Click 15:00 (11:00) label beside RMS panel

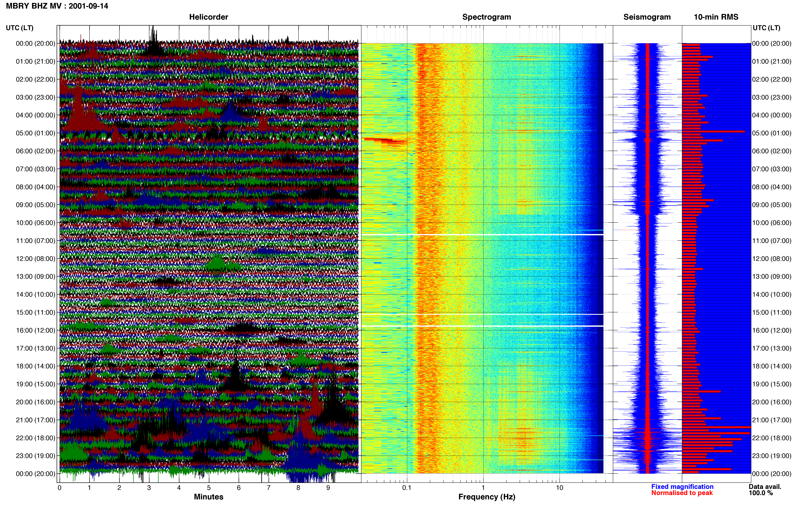pyautogui.click(x=772, y=313)
